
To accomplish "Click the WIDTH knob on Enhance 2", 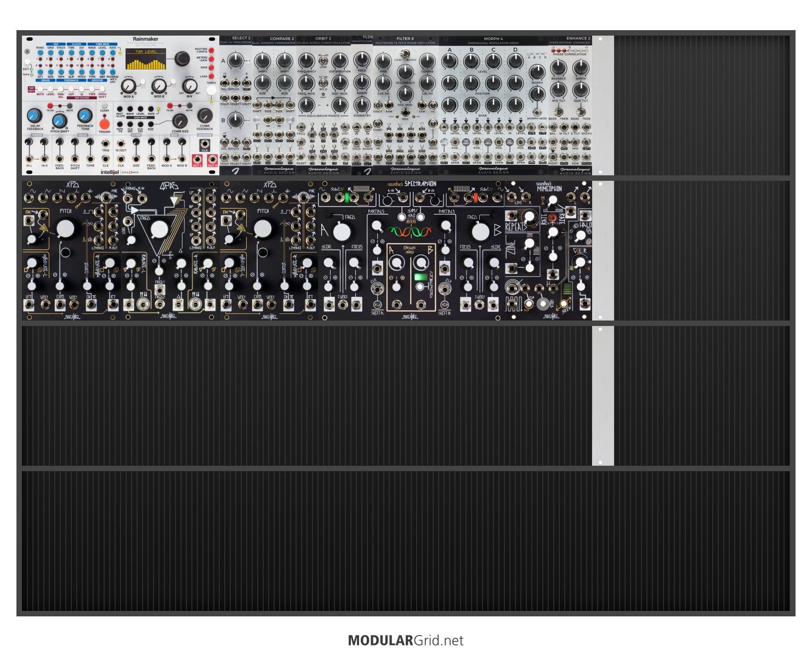I will 581,67.
